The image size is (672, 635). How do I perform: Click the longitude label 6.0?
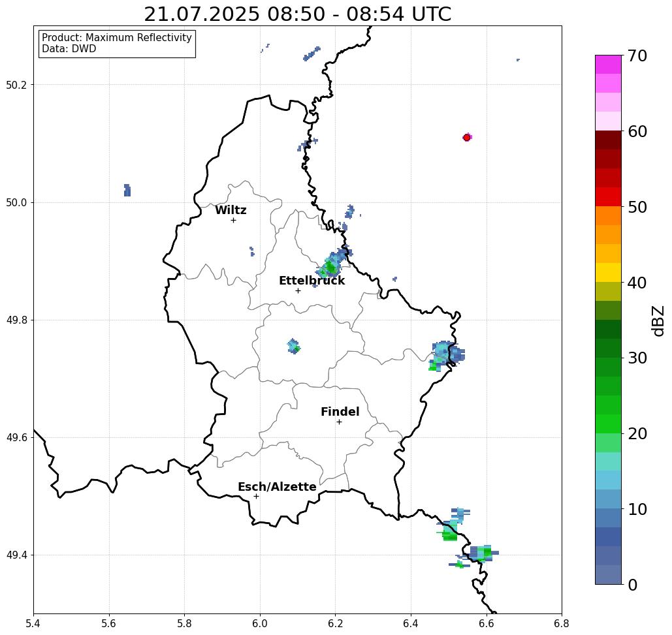tap(260, 623)
